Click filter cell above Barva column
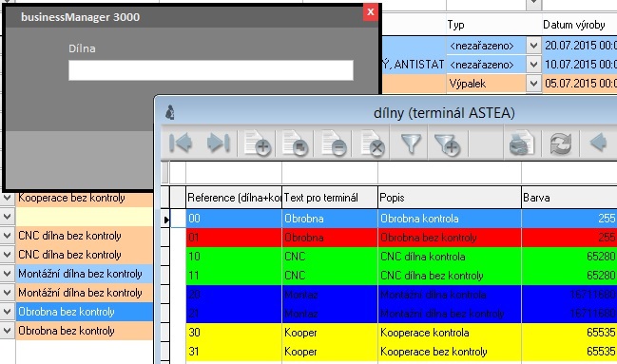 pos(569,172)
